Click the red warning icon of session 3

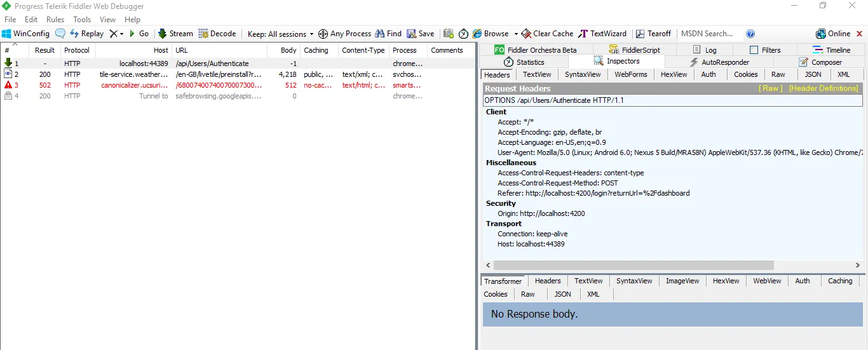click(x=8, y=84)
